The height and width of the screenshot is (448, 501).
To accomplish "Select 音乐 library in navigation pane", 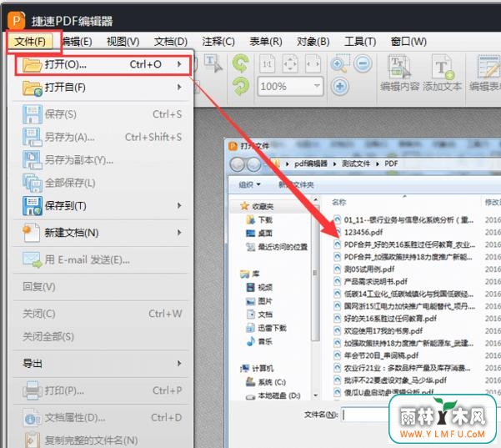I will point(259,341).
